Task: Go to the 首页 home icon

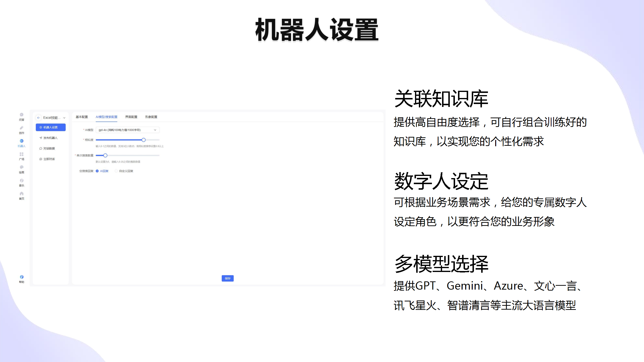Action: tap(21, 194)
